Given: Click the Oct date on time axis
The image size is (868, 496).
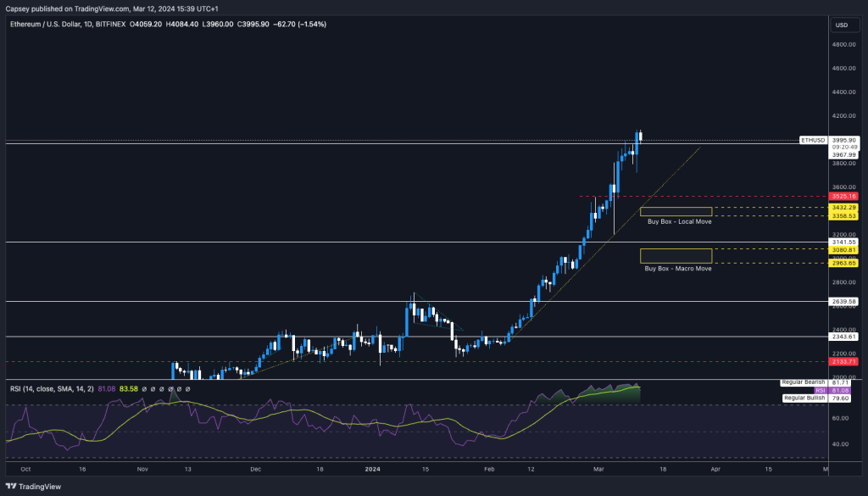Looking at the screenshot, I should click(x=25, y=469).
